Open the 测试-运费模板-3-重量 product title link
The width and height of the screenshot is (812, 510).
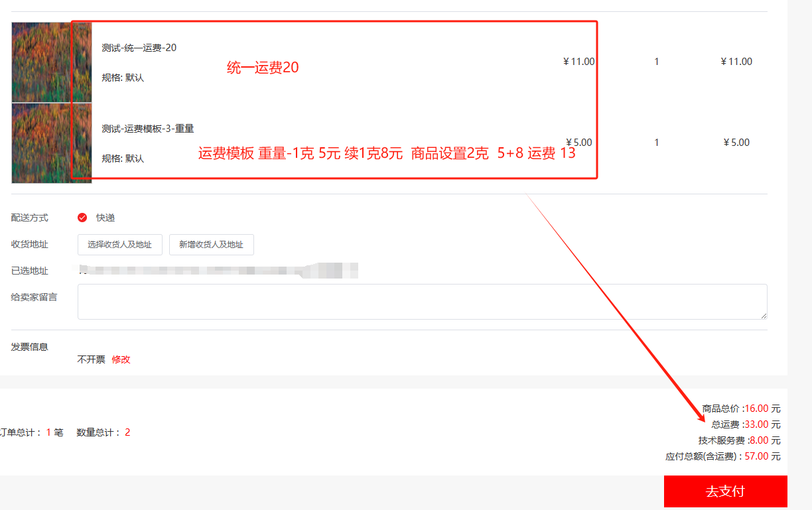[x=148, y=129]
